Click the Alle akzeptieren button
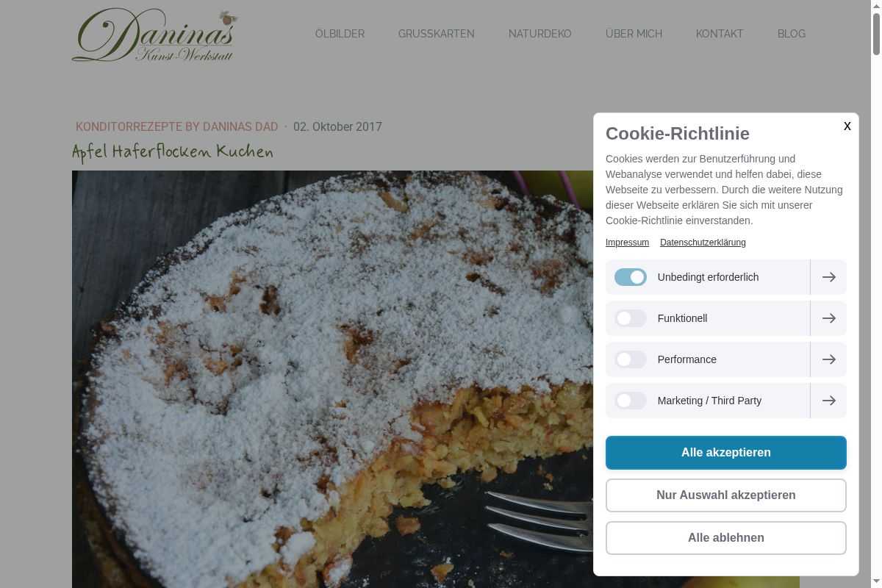 [726, 453]
